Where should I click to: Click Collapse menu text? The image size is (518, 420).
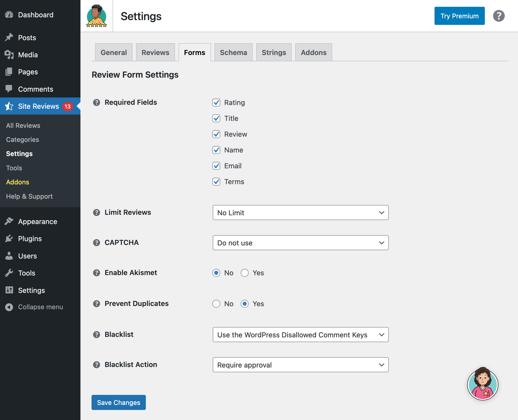tap(40, 307)
